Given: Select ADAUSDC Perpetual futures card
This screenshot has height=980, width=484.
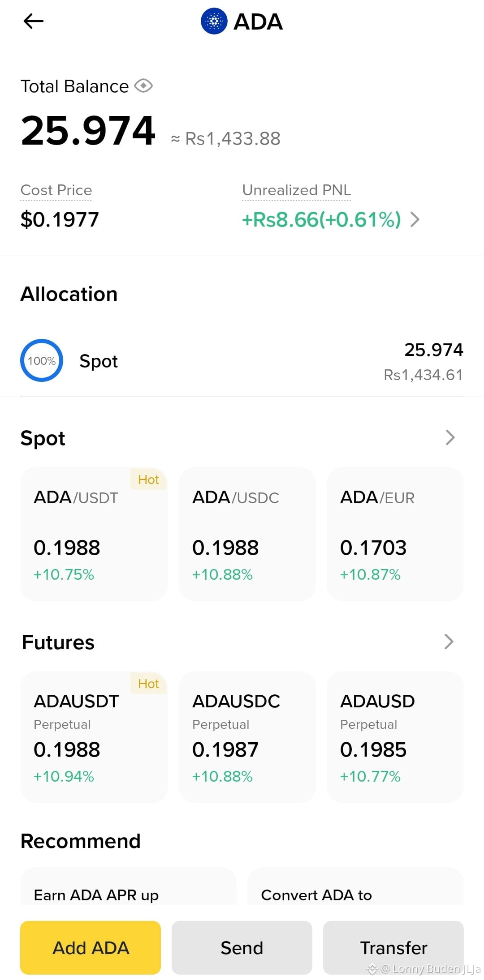Looking at the screenshot, I should [247, 736].
